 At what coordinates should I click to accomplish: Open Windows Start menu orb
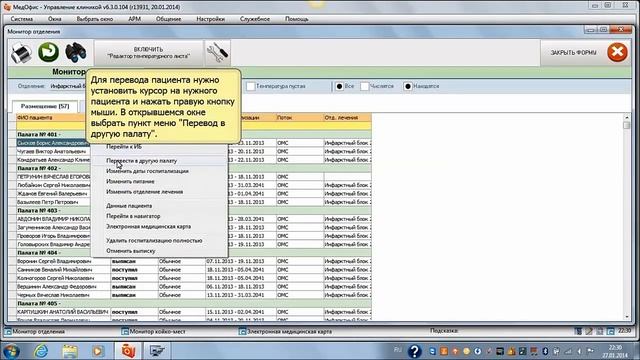click(x=11, y=351)
